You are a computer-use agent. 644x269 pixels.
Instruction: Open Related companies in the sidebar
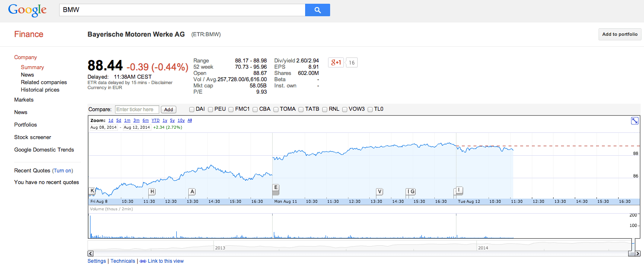pos(44,82)
